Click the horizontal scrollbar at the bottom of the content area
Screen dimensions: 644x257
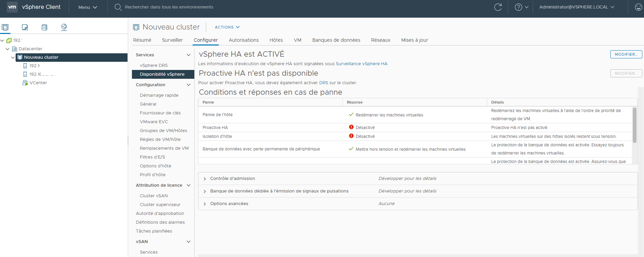tap(418, 255)
